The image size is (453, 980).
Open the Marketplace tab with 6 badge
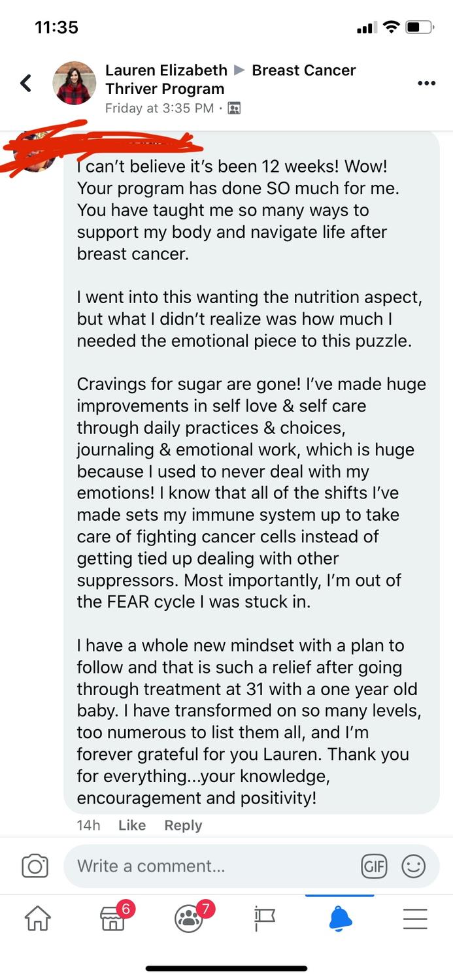pos(113,918)
